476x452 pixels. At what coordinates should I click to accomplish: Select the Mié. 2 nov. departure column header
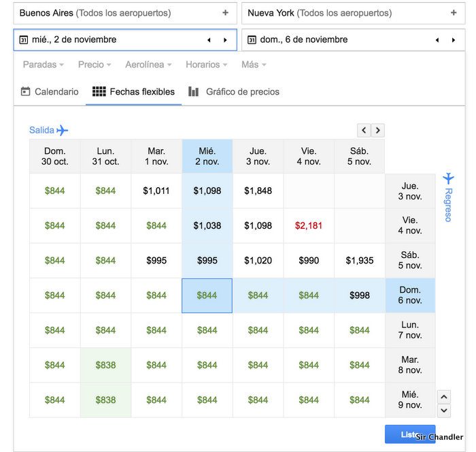coord(207,157)
